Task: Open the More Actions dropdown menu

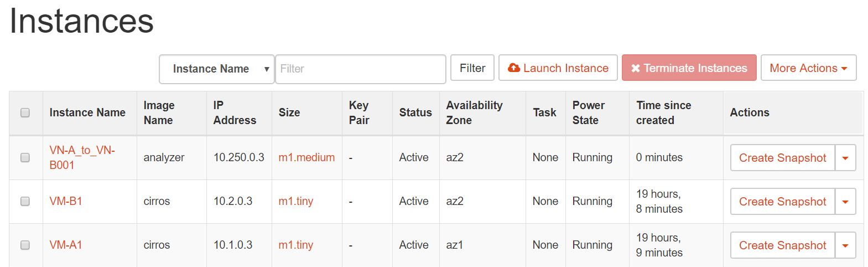Action: [808, 68]
